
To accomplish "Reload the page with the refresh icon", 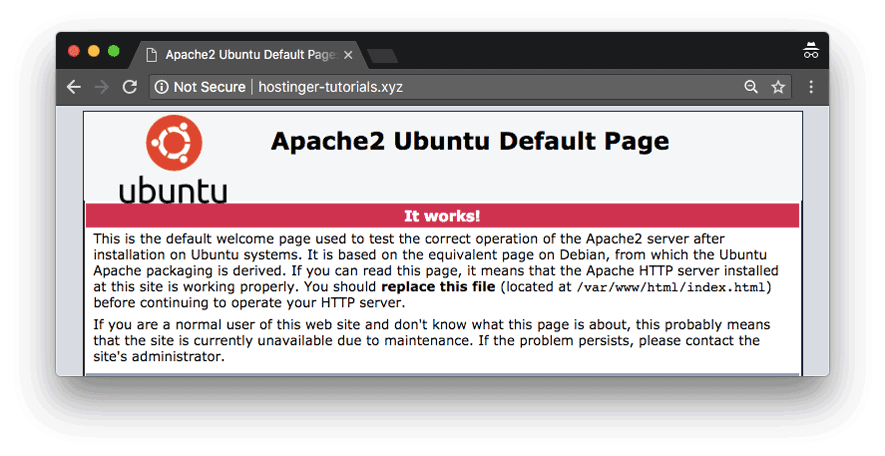I will 130,87.
